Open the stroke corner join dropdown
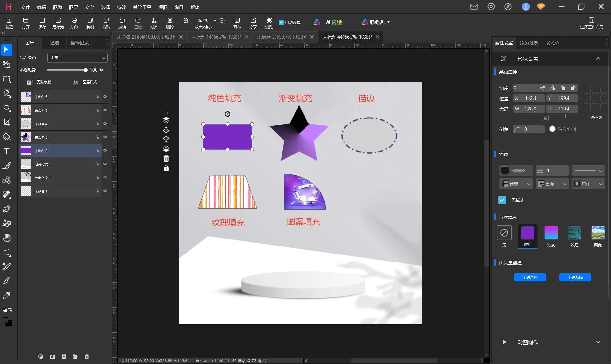Viewport: 611px width, 364px height. click(x=552, y=184)
